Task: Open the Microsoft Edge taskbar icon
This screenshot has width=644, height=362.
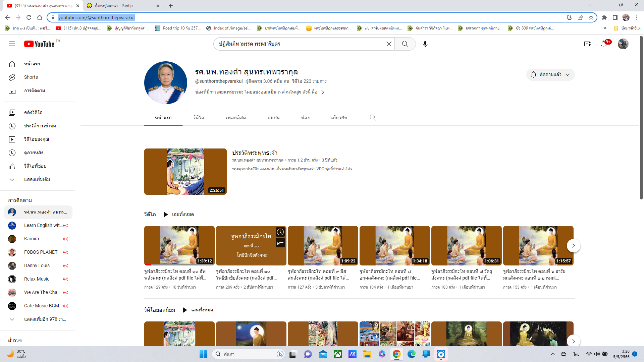Action: (411, 354)
